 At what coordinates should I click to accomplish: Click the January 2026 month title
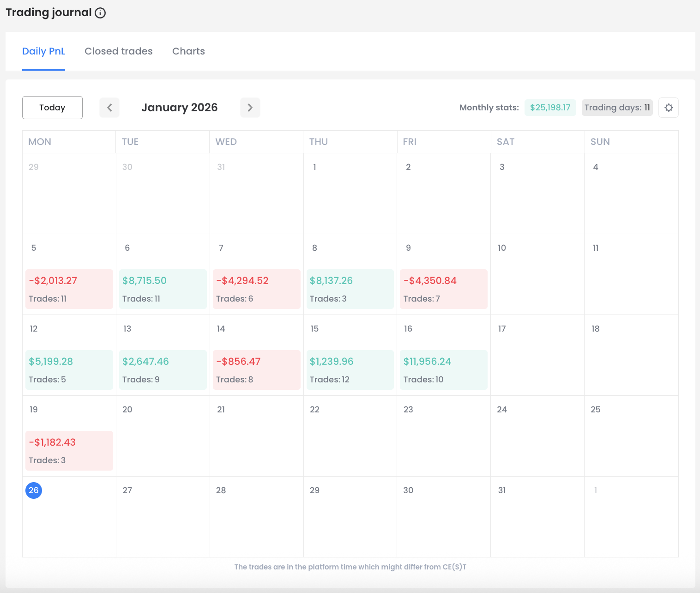[180, 107]
